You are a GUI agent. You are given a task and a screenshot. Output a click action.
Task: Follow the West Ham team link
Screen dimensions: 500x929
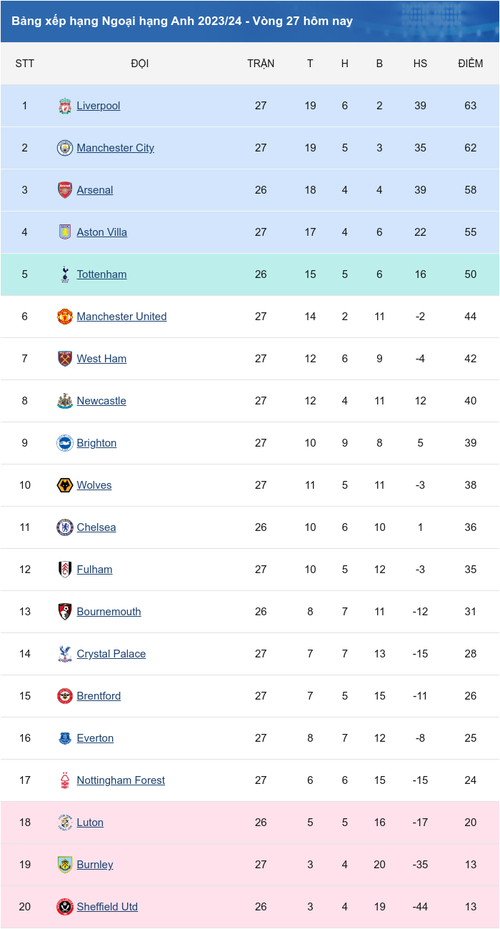[101, 358]
